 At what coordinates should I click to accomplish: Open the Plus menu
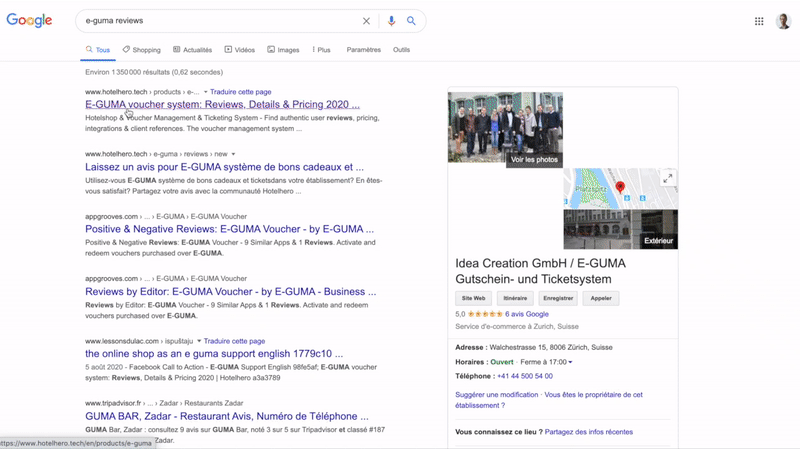[321, 50]
